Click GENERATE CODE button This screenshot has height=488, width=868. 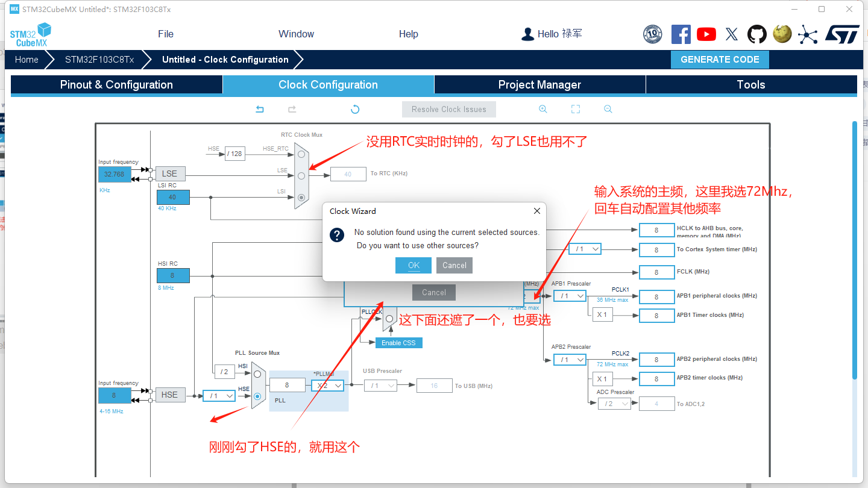(x=720, y=59)
